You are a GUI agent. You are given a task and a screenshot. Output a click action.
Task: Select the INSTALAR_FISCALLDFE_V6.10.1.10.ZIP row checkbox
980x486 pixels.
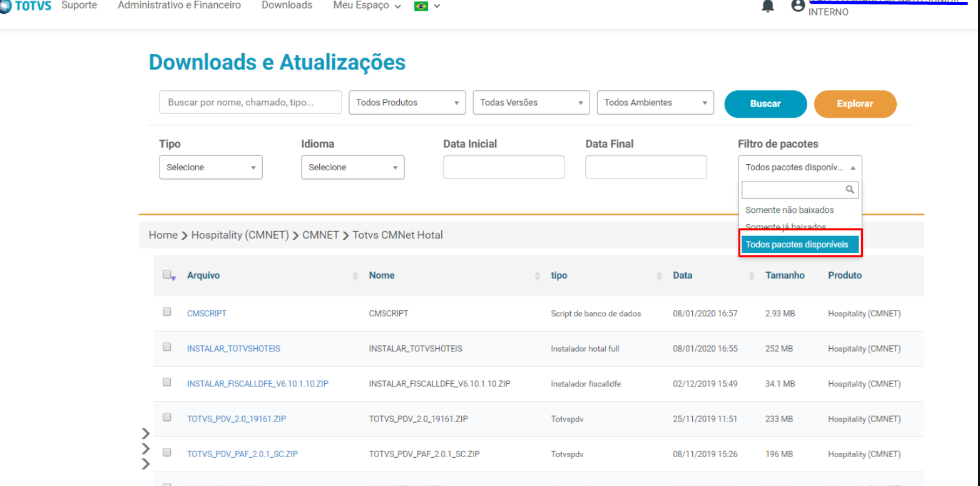click(167, 381)
